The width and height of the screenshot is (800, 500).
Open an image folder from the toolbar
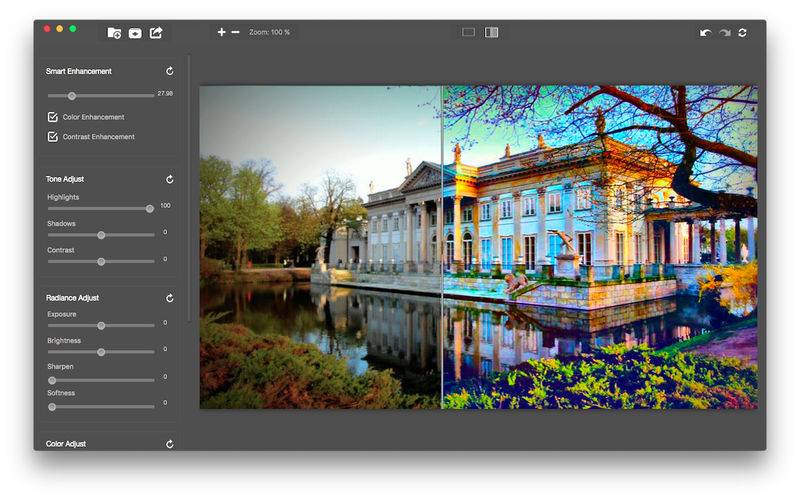(x=114, y=33)
